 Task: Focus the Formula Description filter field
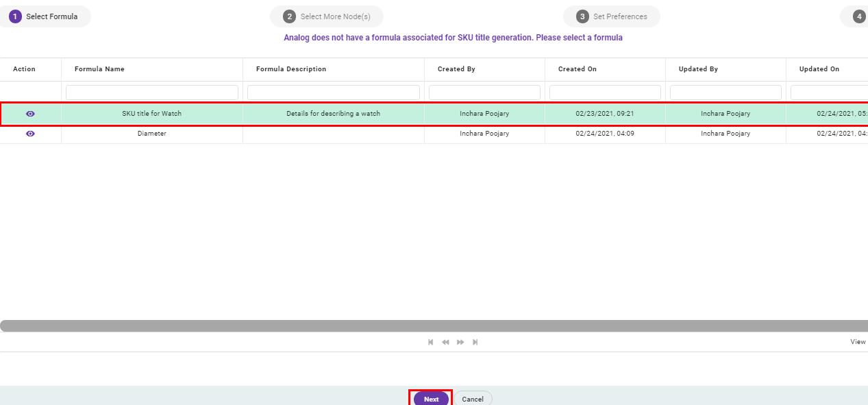tap(334, 93)
